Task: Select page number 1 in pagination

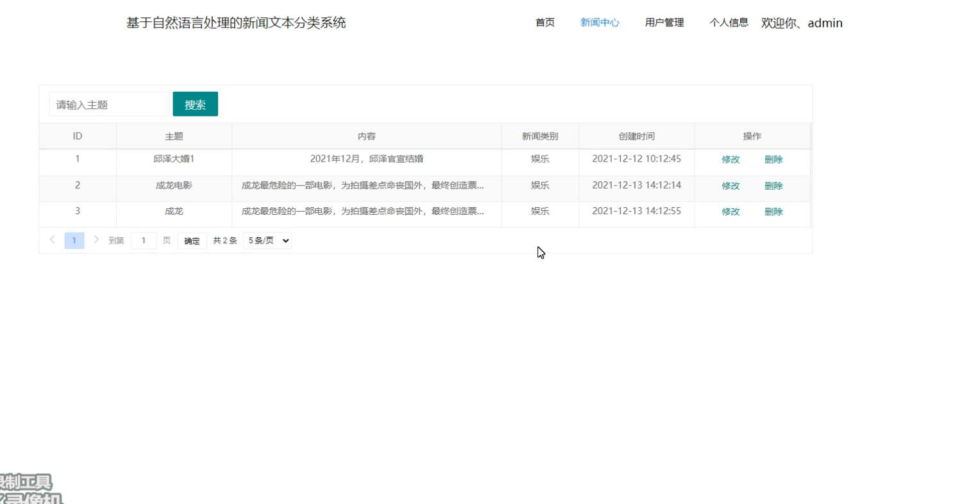Action: [x=74, y=240]
